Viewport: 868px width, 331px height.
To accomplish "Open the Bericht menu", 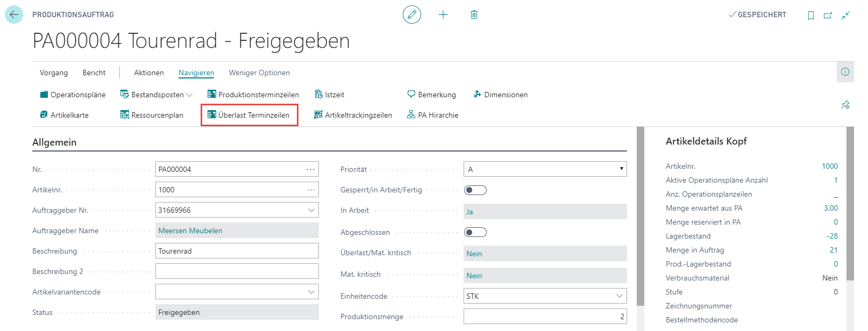I will 94,73.
